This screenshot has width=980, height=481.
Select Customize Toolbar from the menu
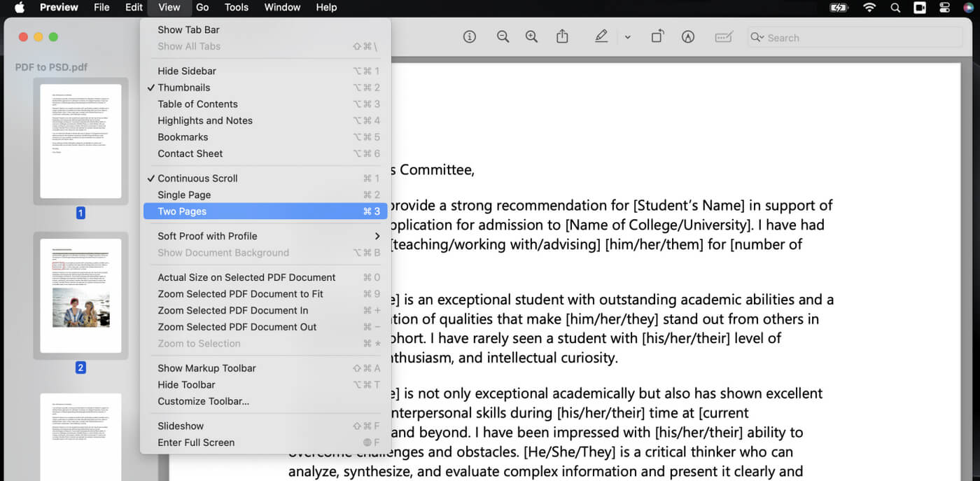coord(206,400)
